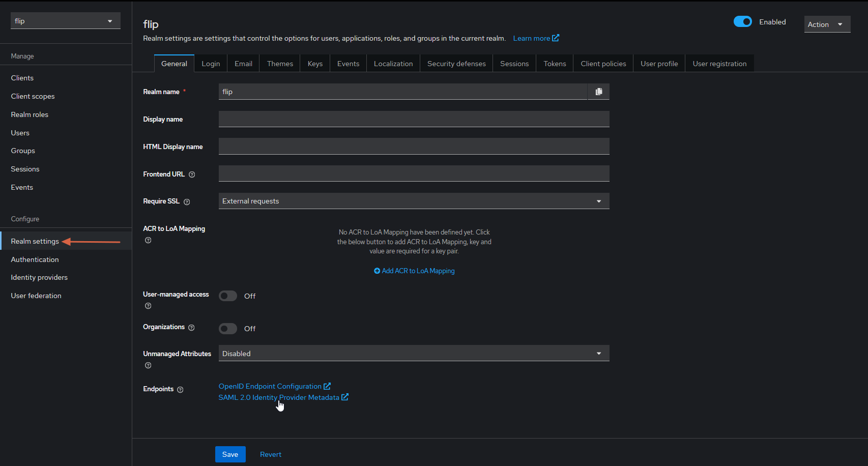Select the Tokens tab
The image size is (868, 466).
tap(555, 64)
